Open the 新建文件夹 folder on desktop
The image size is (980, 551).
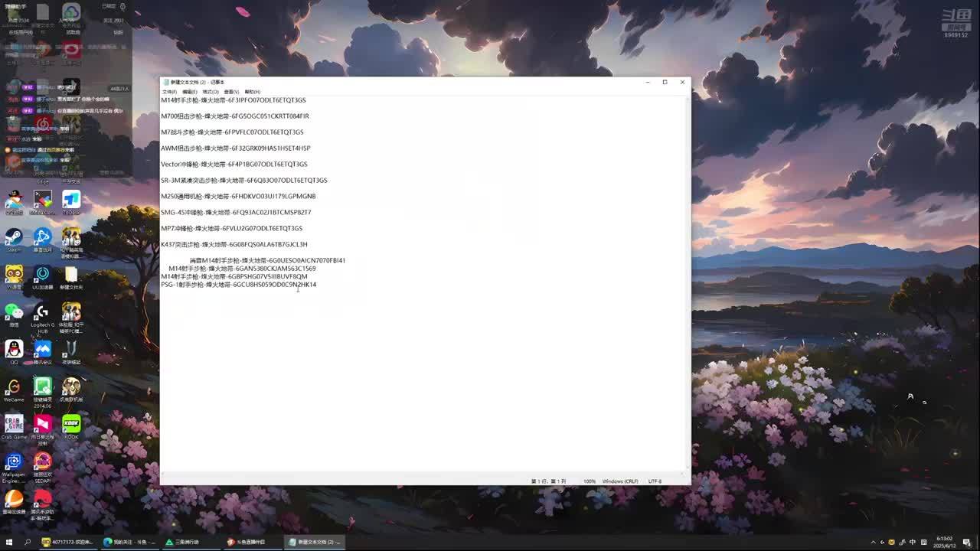[71, 277]
